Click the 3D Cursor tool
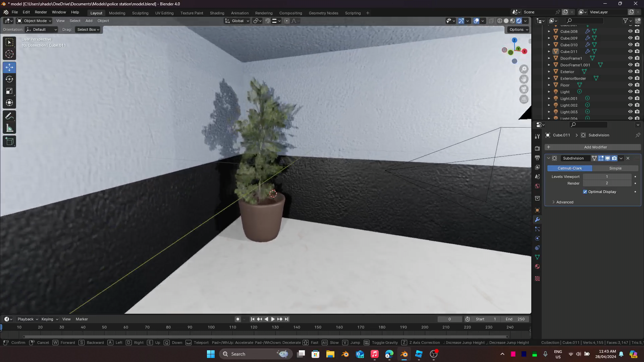The width and height of the screenshot is (644, 362). 9,54
